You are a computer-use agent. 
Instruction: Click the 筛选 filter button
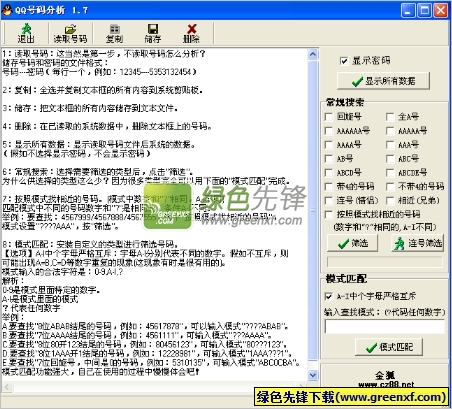(353, 243)
